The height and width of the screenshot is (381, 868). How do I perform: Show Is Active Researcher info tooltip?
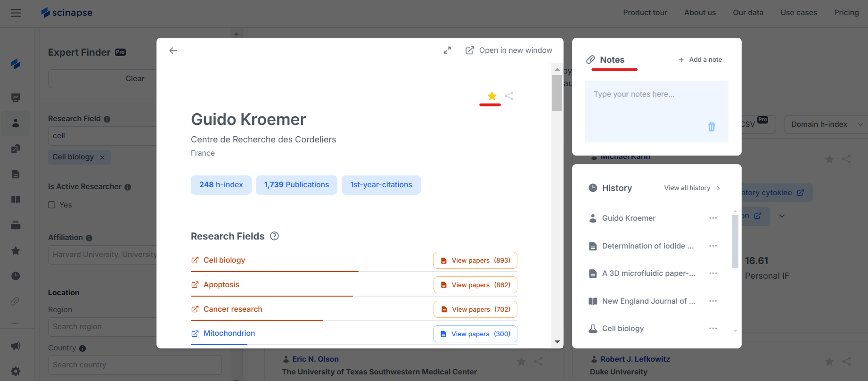coord(128,187)
